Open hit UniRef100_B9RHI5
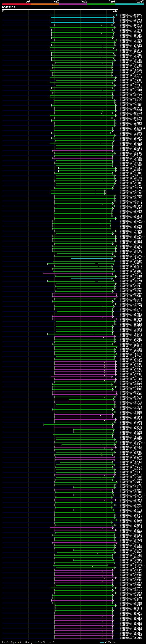The width and height of the screenshot is (146, 644). pyautogui.click(x=131, y=25)
